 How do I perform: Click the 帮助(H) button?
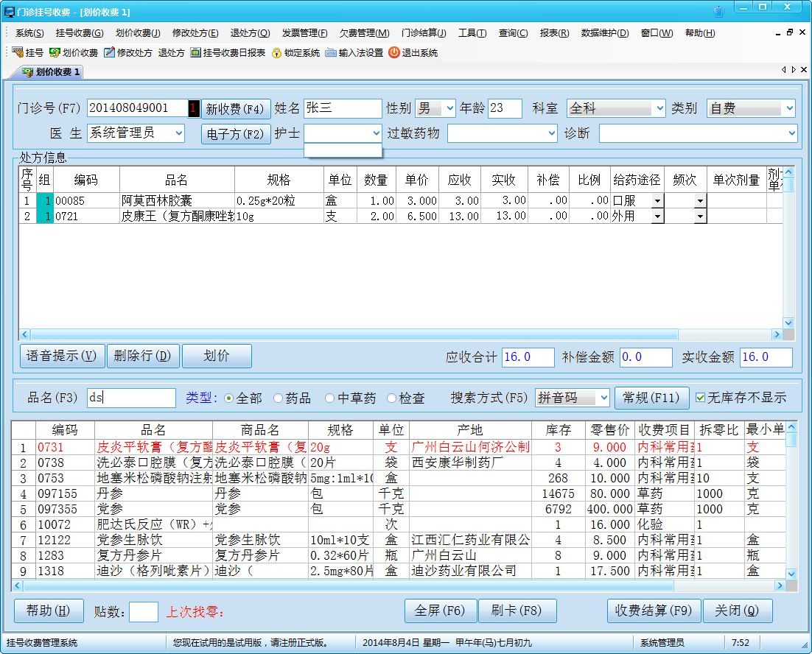coord(49,611)
